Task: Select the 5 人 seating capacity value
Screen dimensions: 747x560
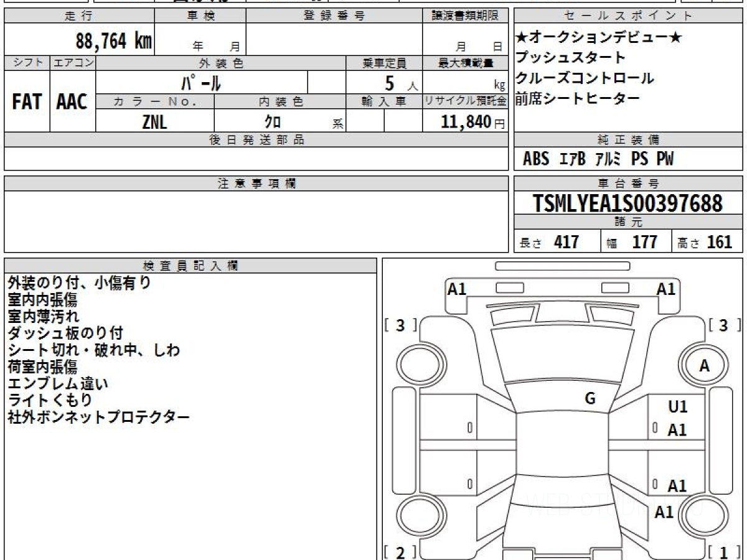Action: [x=402, y=83]
